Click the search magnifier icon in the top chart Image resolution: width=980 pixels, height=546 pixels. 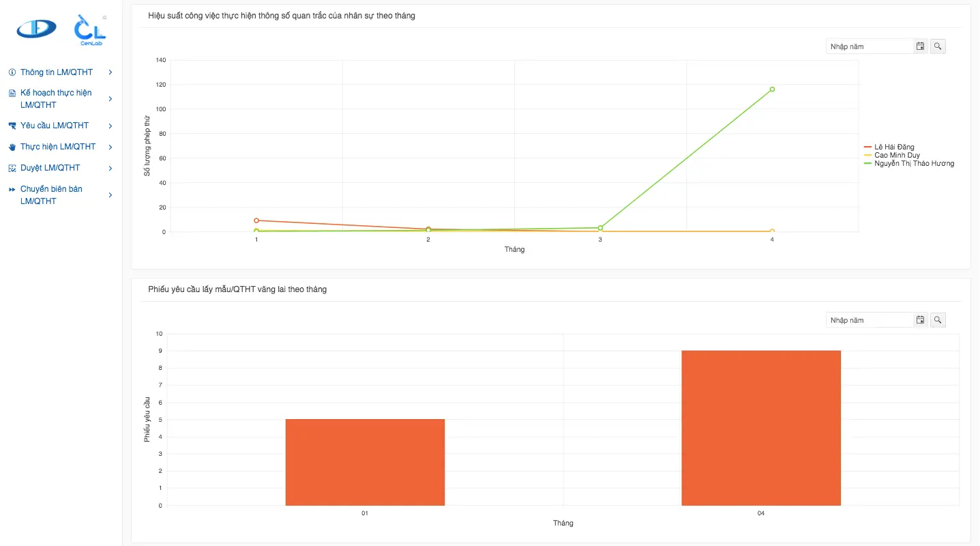[938, 46]
